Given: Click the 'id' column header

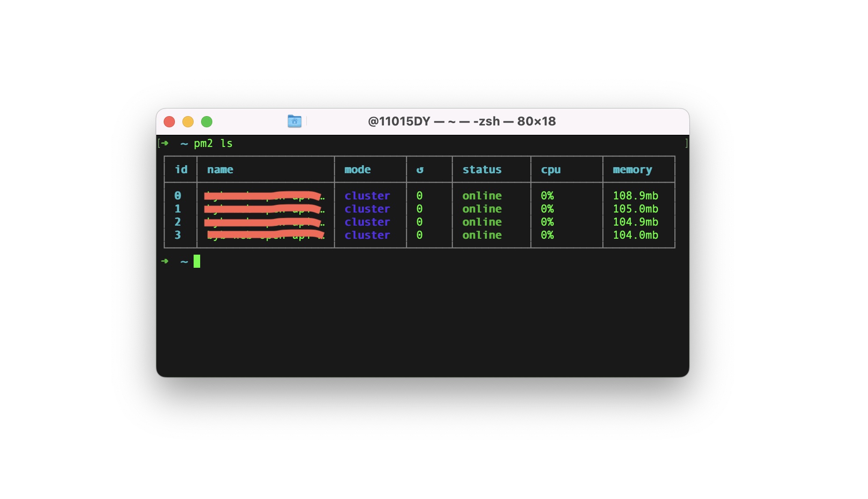Looking at the screenshot, I should pos(181,169).
